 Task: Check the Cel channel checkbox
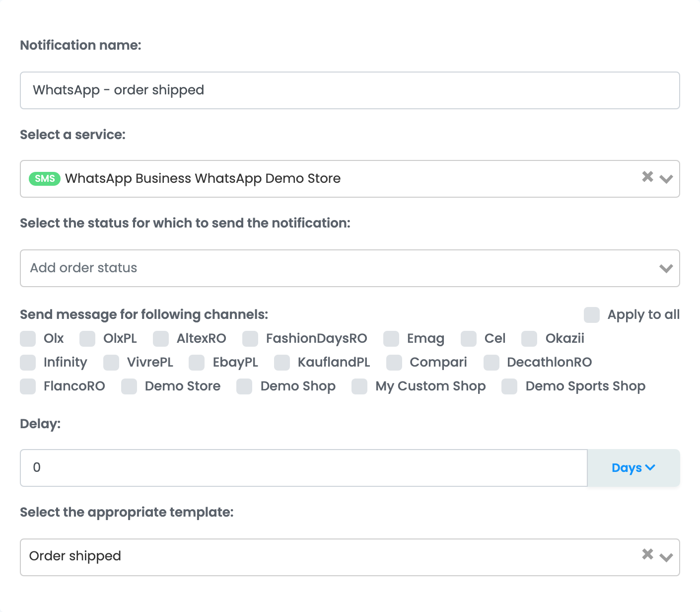point(469,339)
